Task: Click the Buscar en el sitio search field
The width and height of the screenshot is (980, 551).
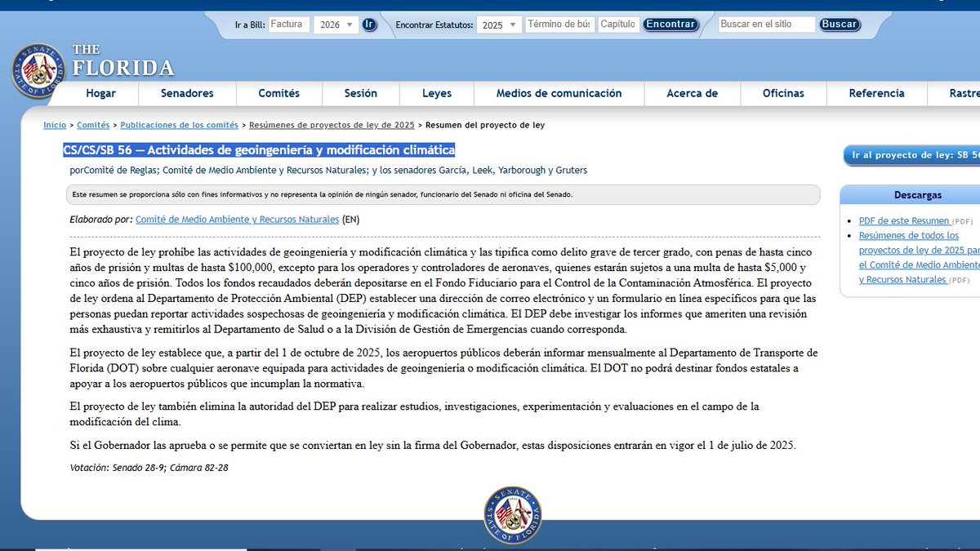Action: pyautogui.click(x=767, y=24)
